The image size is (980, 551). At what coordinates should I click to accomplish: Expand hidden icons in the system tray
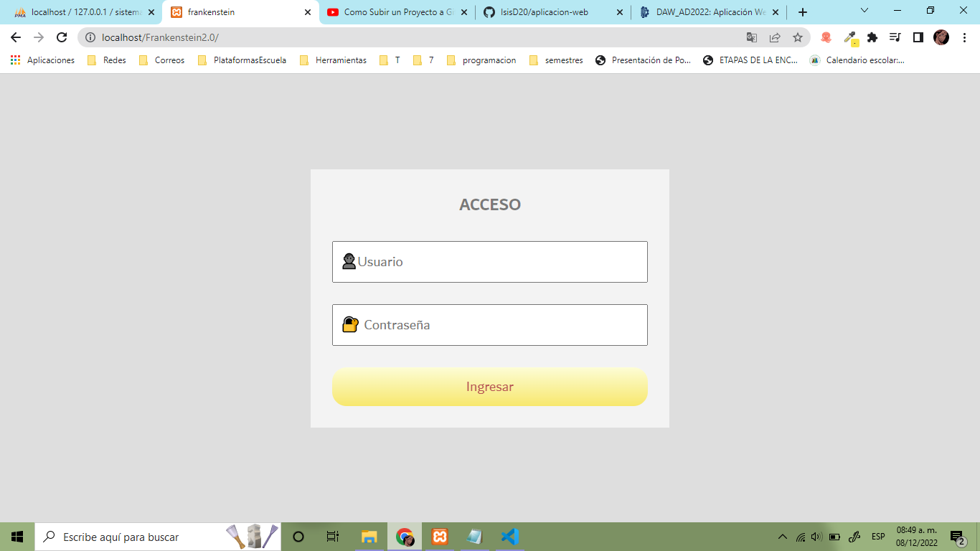pos(783,537)
